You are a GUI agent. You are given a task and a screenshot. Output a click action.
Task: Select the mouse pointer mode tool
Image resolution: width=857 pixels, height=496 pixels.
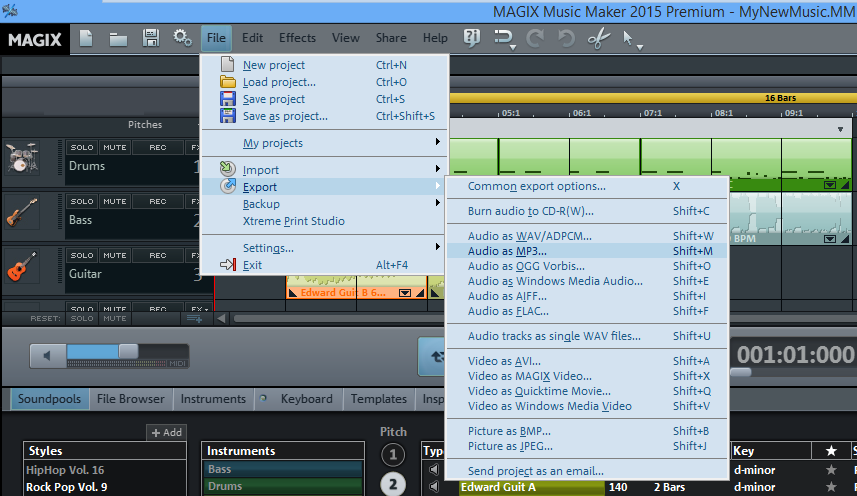click(x=627, y=38)
